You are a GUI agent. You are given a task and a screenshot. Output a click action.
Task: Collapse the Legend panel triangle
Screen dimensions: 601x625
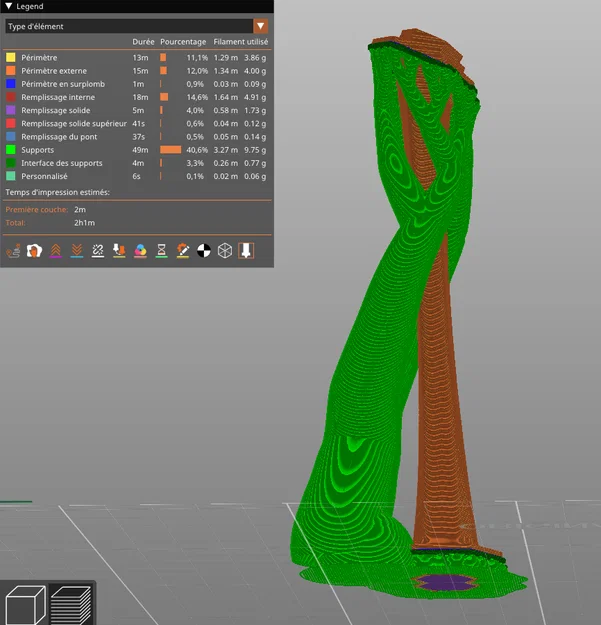coord(8,6)
